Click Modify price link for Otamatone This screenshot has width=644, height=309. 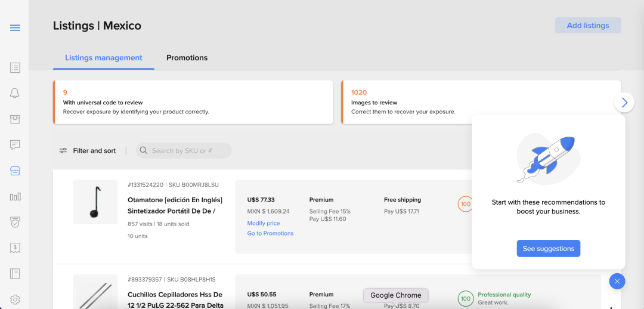263,223
